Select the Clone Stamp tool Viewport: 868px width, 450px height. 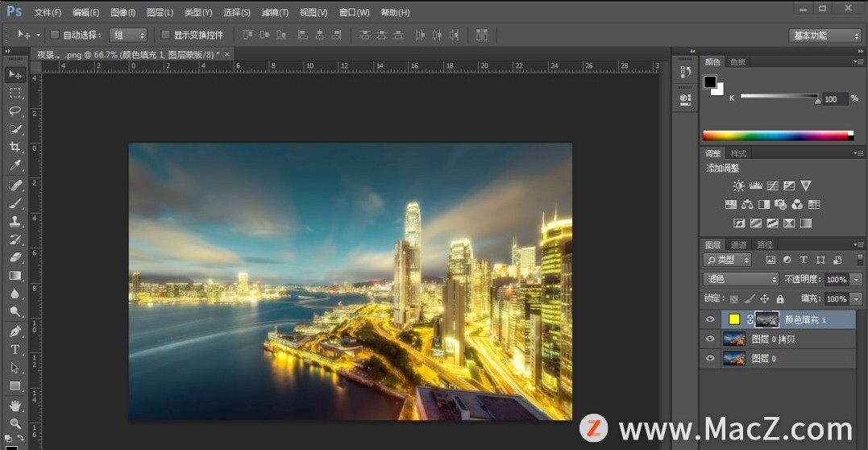(15, 222)
